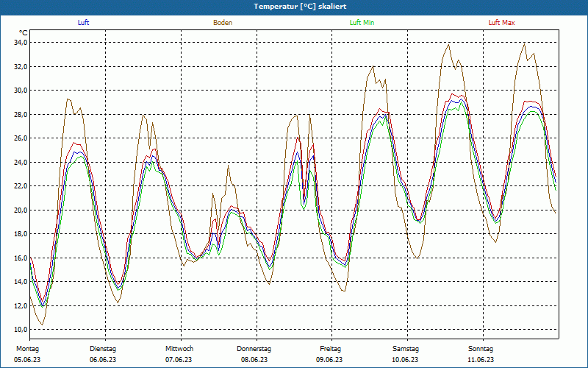The image size is (588, 368).
Task: Click the 'Luft Min' legend label
Action: (x=362, y=23)
